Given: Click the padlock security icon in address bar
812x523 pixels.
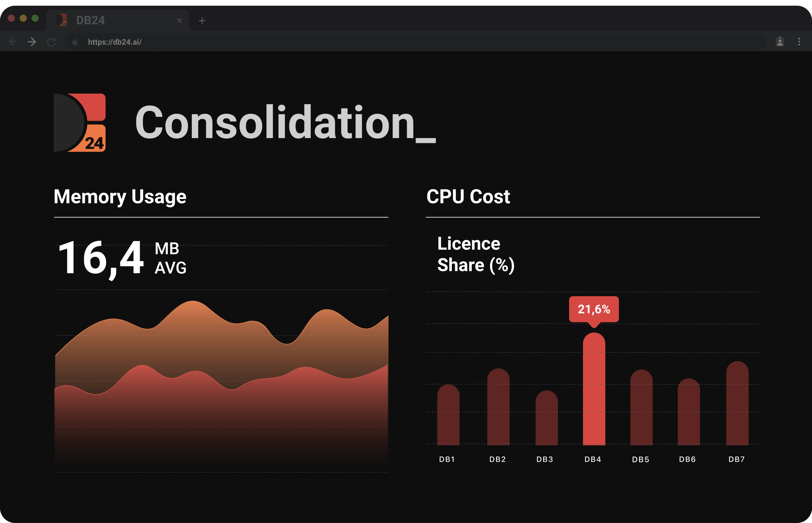Looking at the screenshot, I should coord(75,42).
